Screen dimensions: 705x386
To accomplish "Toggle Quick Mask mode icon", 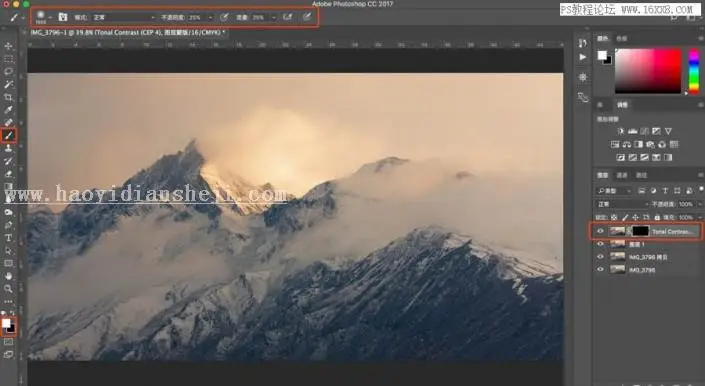I will [9, 342].
